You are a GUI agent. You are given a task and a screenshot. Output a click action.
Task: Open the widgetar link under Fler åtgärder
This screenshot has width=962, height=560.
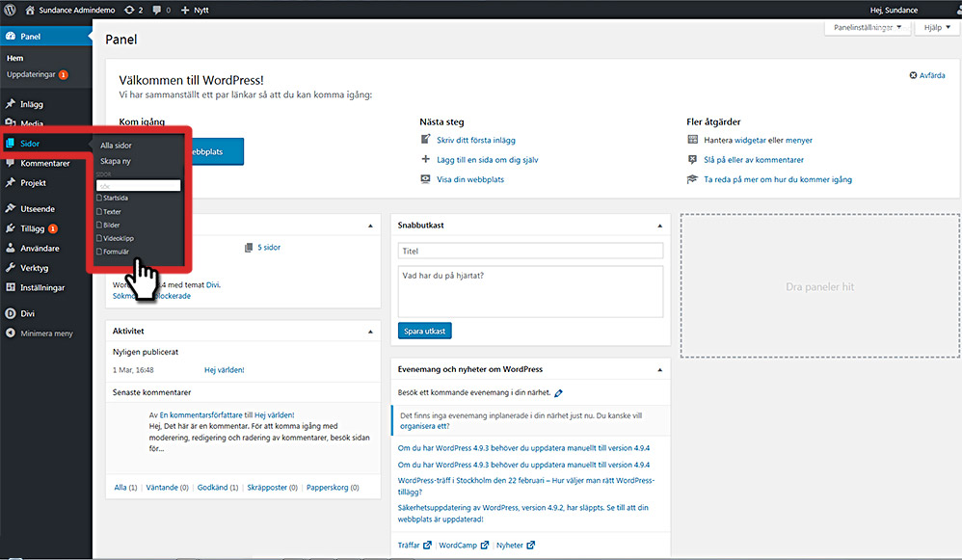[x=750, y=141]
